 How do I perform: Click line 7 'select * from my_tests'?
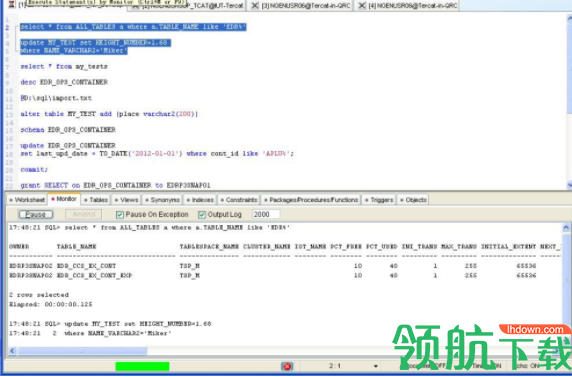[x=64, y=66]
